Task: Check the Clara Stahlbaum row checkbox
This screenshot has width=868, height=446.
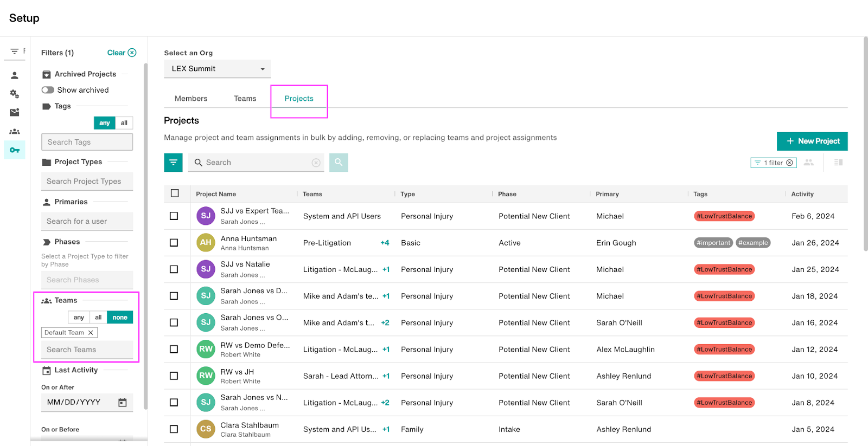Action: (x=174, y=429)
